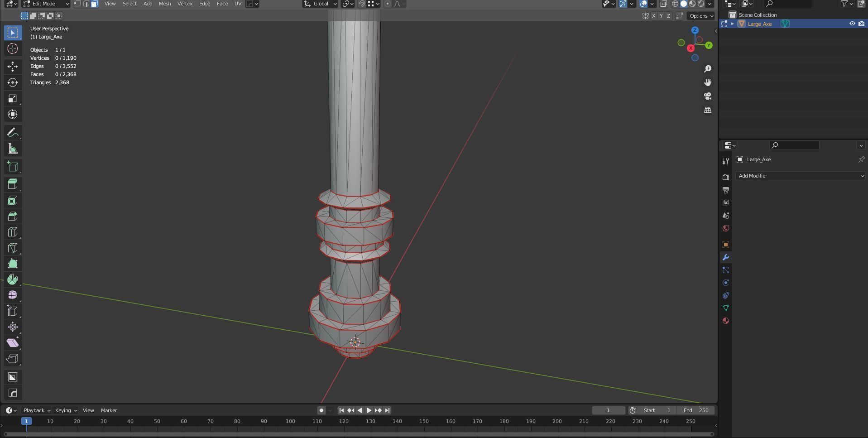Viewport: 868px width, 438px height.
Task: Select the Loop Cut tool
Action: click(x=13, y=232)
